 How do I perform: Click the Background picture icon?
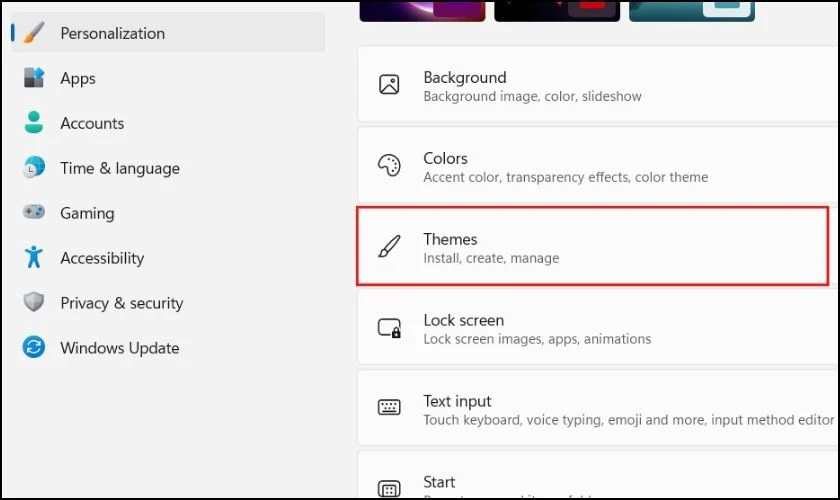click(x=389, y=85)
